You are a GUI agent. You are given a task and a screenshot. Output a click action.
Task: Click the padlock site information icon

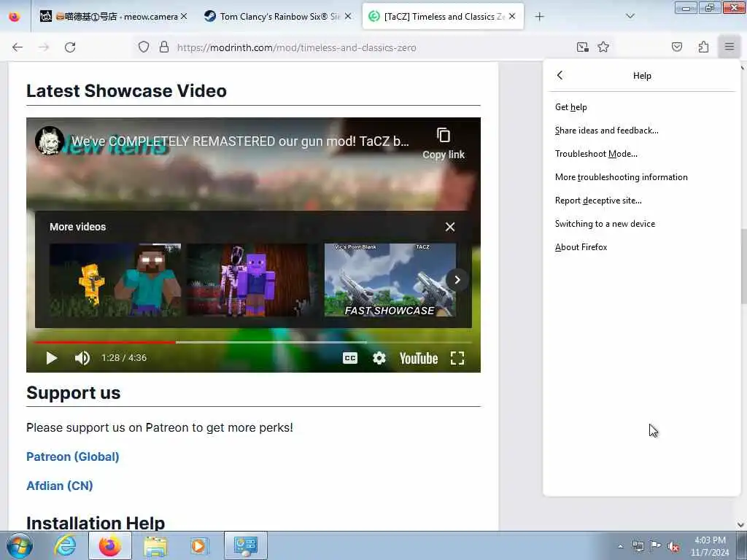[x=164, y=47]
